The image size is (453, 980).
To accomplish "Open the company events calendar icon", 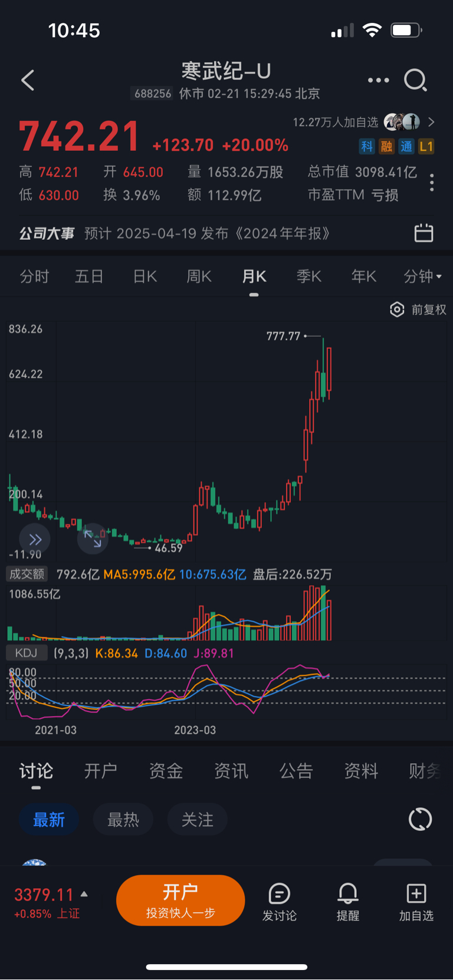I will coord(424,233).
